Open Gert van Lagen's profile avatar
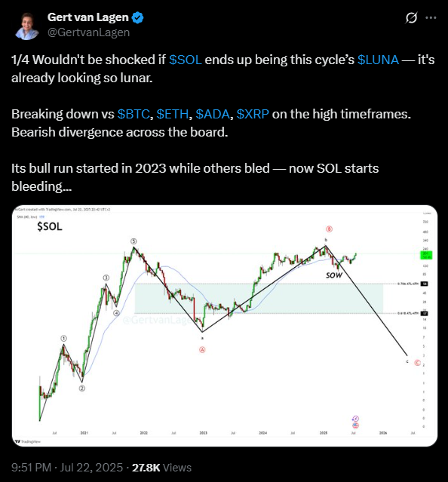448x482 pixels. [x=26, y=26]
